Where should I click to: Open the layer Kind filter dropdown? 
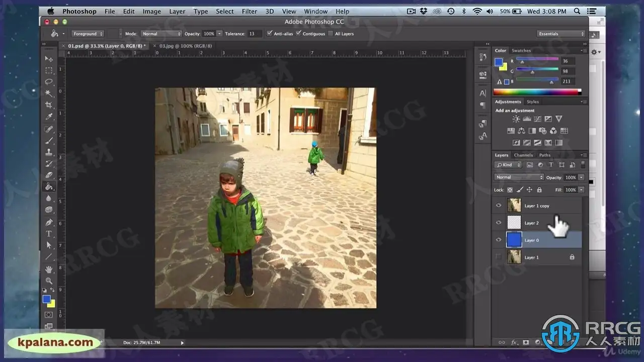(x=508, y=164)
